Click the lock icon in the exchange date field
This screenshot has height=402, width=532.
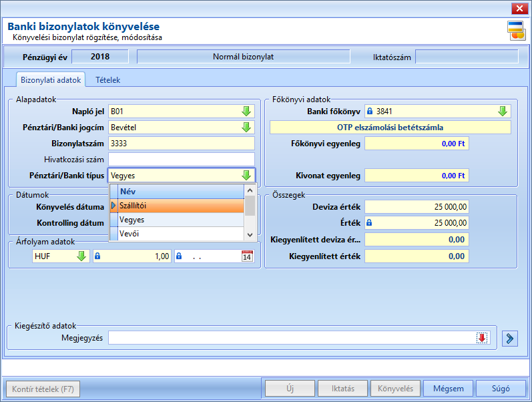179,256
